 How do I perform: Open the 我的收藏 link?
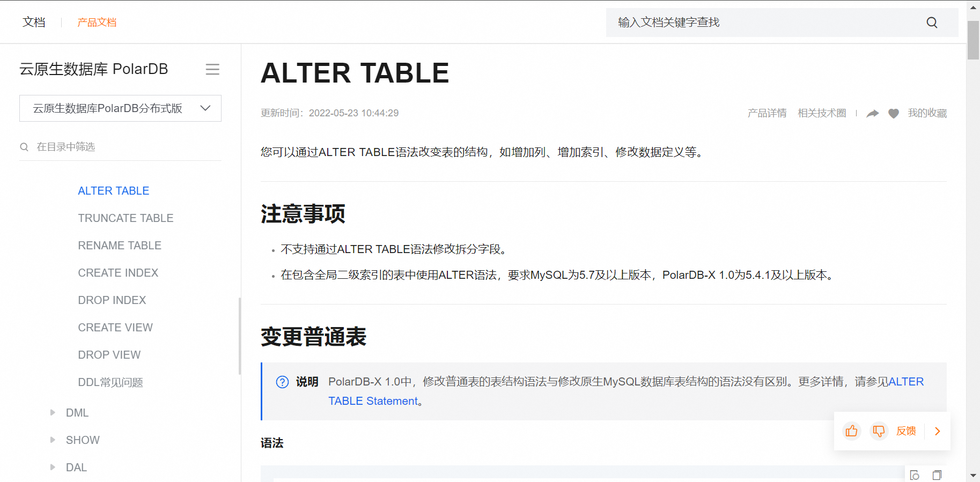(927, 113)
